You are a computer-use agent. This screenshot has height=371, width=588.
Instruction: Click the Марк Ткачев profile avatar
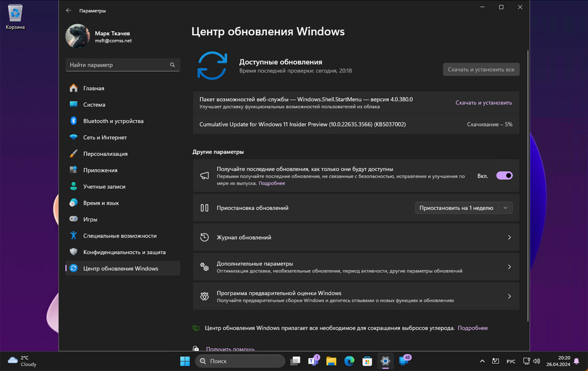[x=78, y=36]
